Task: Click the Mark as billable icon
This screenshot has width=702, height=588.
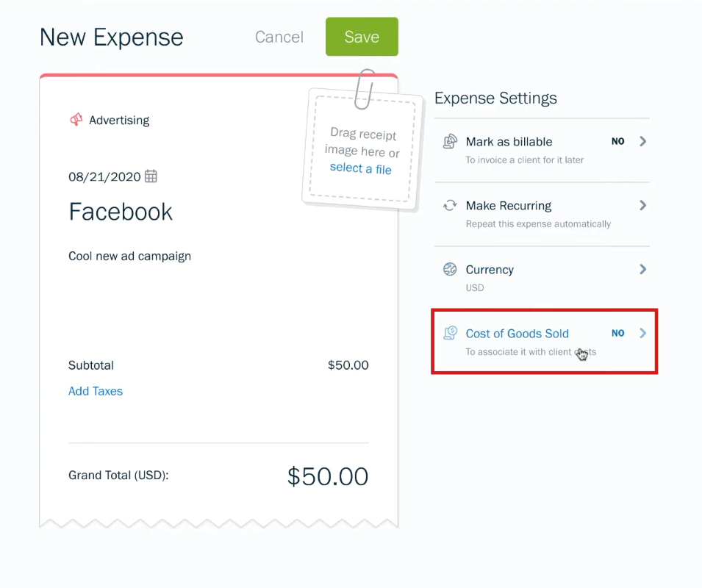Action: coord(450,141)
